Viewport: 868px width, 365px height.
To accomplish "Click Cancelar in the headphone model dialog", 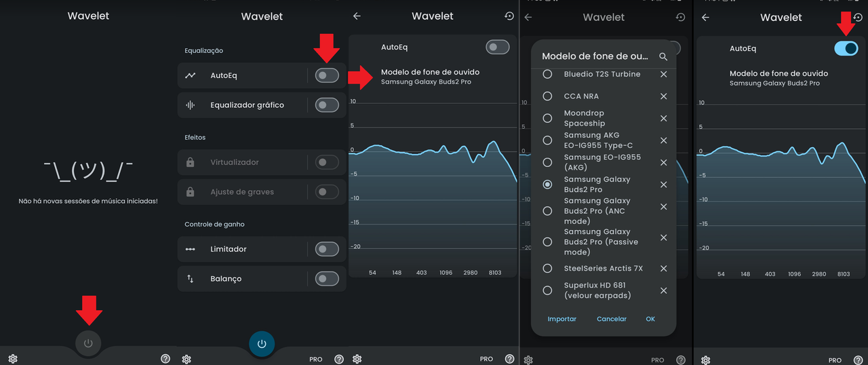I will tap(612, 319).
